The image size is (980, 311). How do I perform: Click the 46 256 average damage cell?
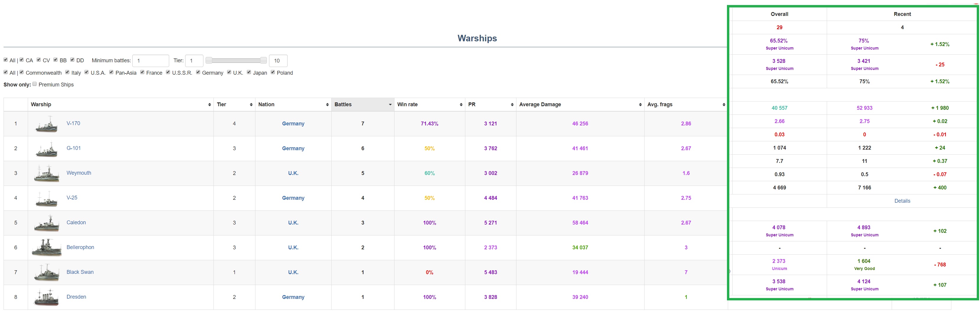[580, 124]
